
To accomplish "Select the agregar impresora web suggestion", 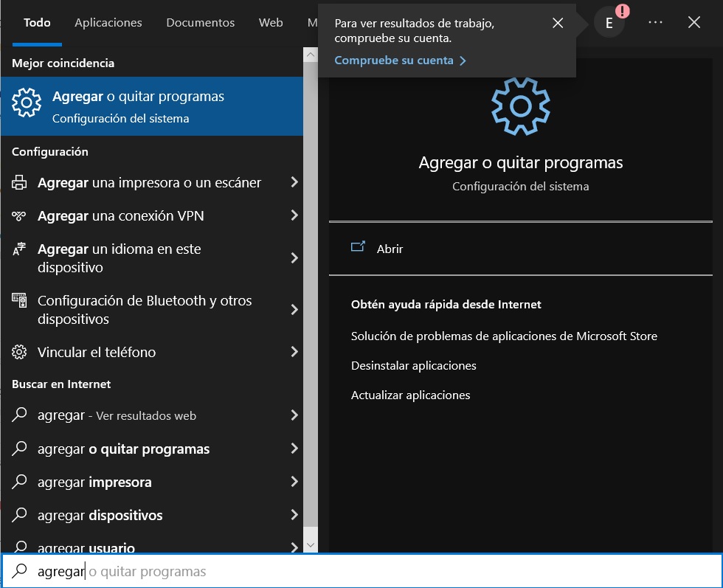I will [x=152, y=482].
